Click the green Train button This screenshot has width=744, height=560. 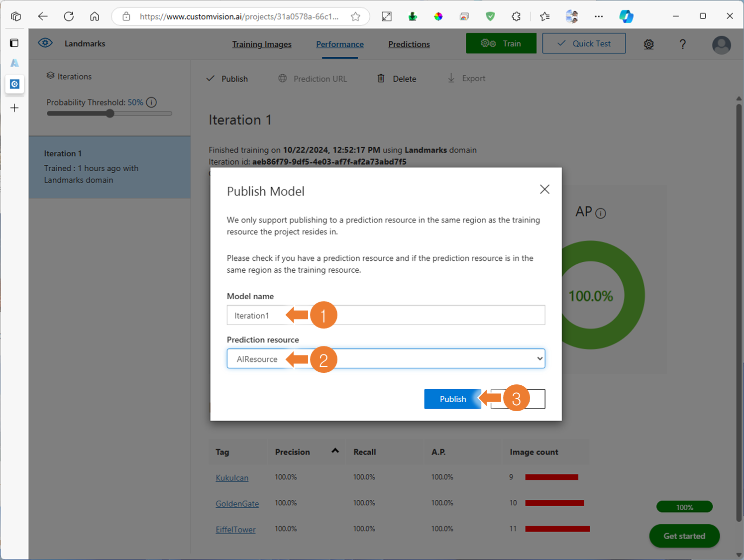[501, 43]
